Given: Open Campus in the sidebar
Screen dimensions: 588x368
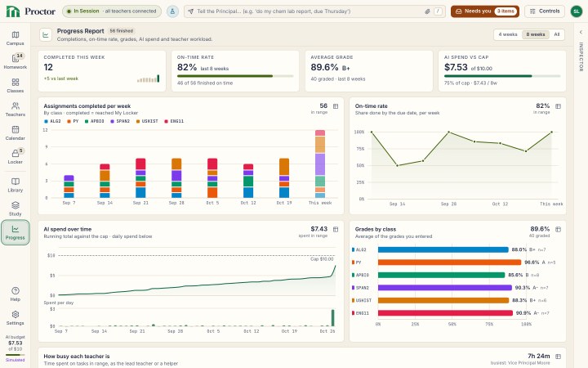Looking at the screenshot, I should click(15, 38).
